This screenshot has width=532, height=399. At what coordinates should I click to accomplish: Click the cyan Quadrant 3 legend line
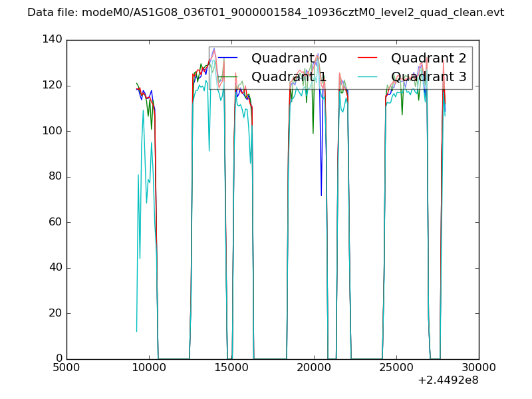pyautogui.click(x=367, y=77)
